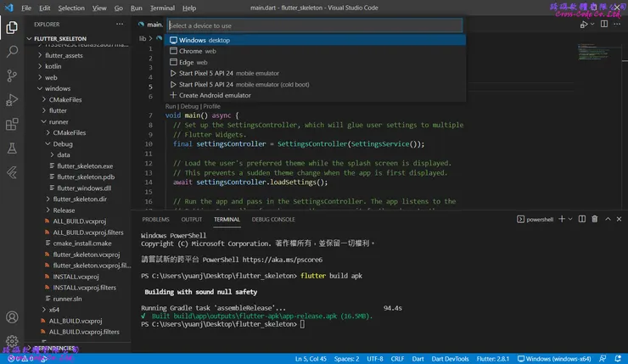Click the Run code lens link

pyautogui.click(x=171, y=106)
